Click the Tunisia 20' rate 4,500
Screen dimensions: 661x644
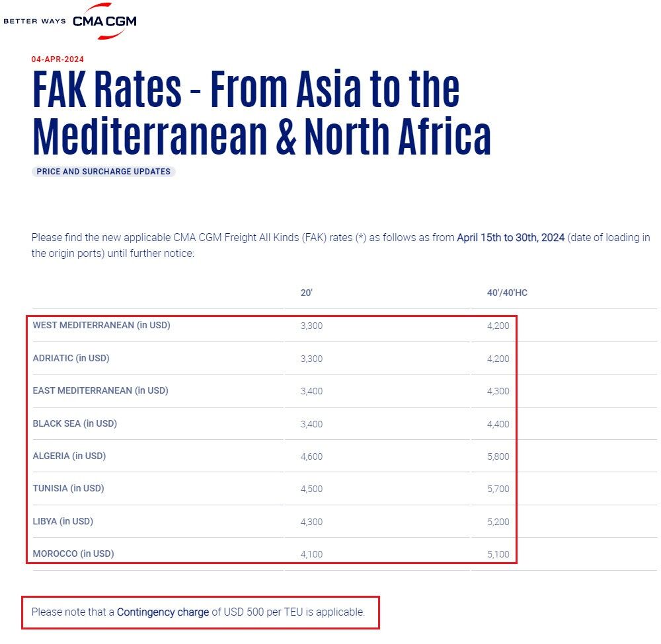tap(311, 489)
